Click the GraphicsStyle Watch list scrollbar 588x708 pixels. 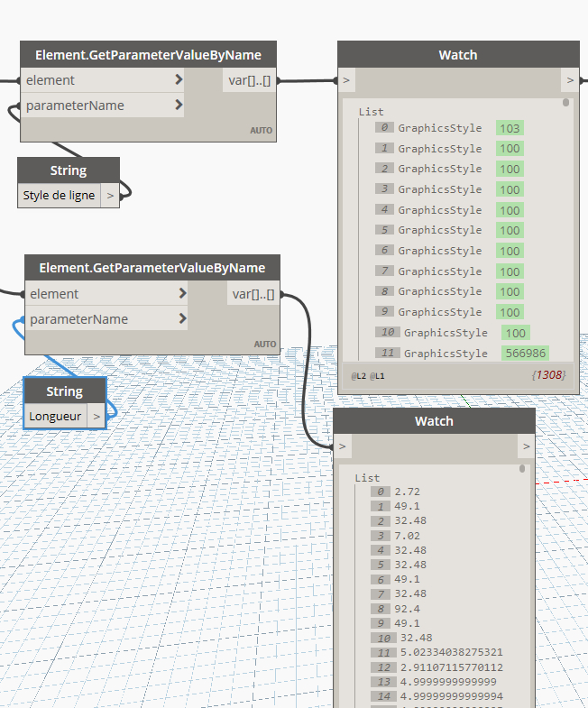(566, 103)
